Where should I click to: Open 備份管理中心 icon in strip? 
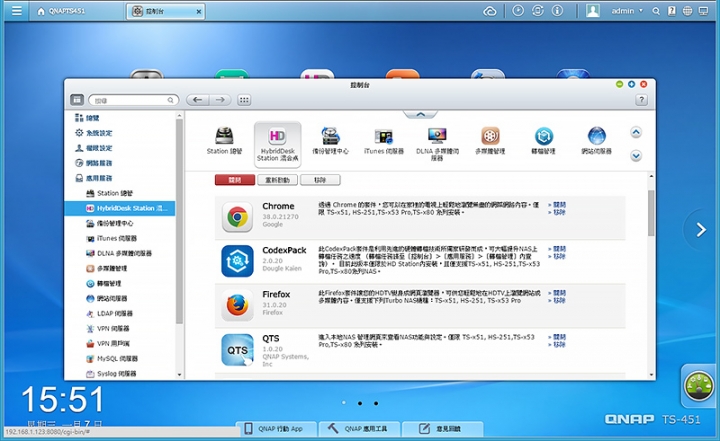click(x=330, y=141)
